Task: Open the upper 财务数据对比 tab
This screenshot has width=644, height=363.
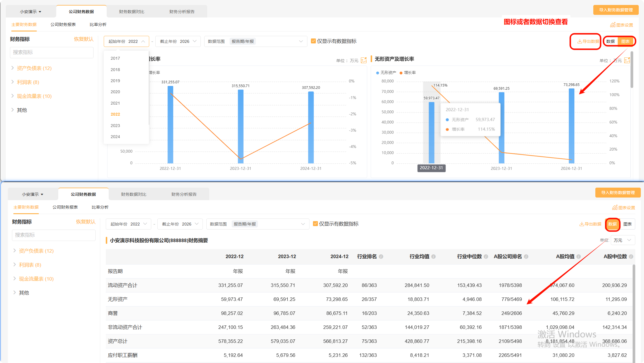Action: (x=131, y=12)
